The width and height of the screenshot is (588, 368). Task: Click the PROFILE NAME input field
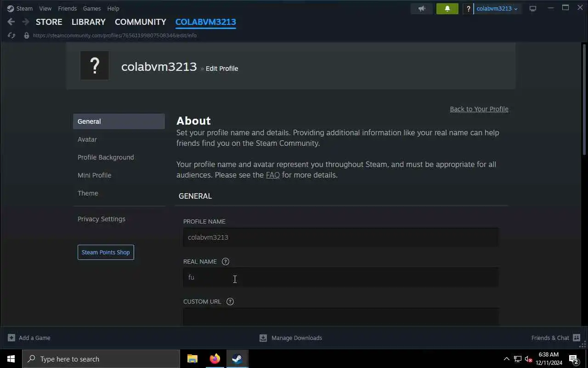pos(341,237)
